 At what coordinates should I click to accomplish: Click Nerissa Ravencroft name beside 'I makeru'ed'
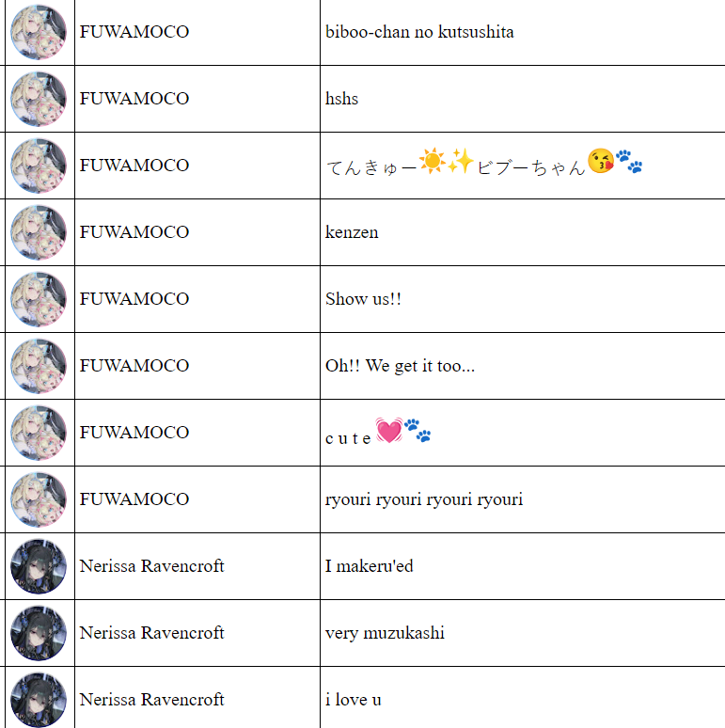pos(151,566)
